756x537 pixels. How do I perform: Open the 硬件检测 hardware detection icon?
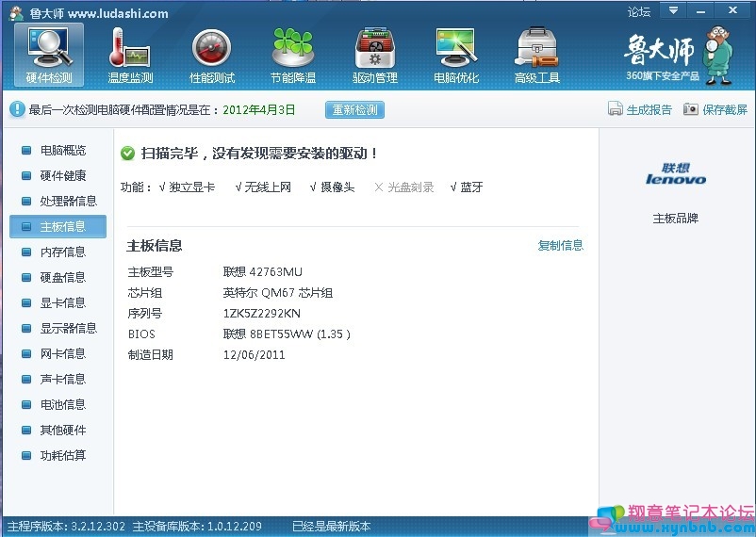point(49,55)
